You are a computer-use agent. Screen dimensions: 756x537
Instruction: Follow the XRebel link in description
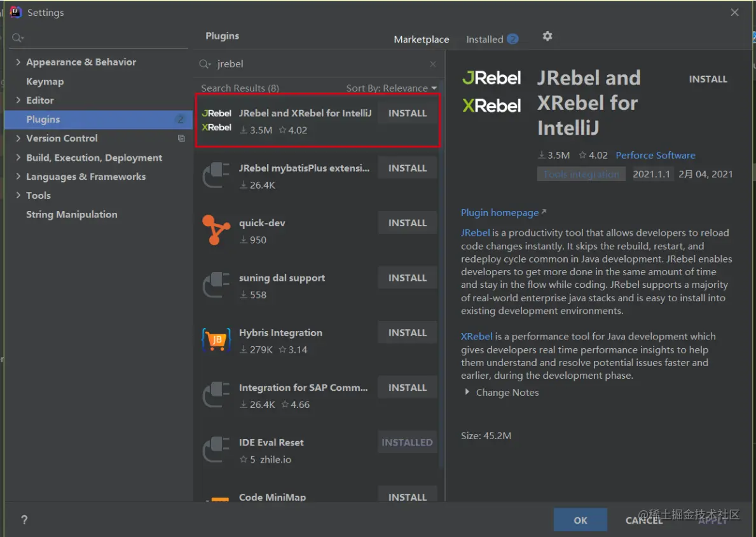pos(477,336)
